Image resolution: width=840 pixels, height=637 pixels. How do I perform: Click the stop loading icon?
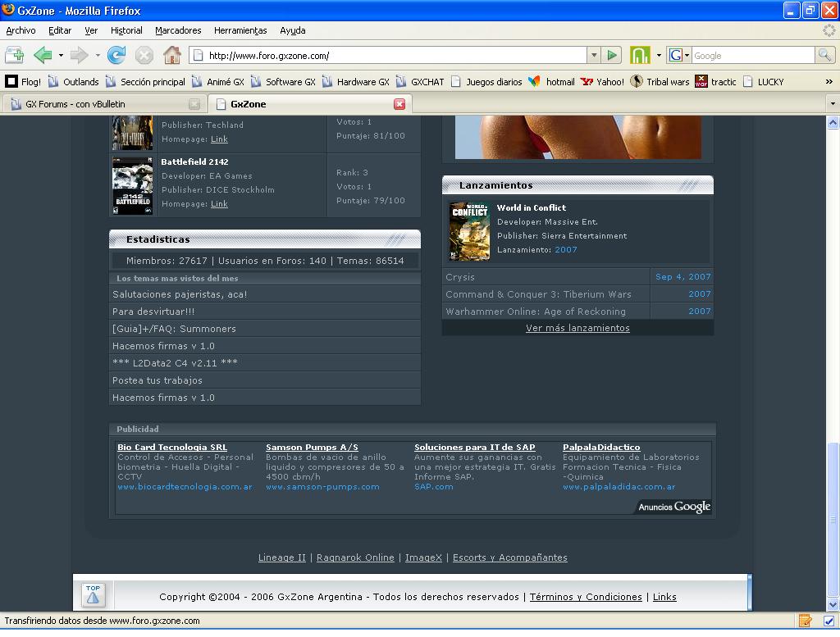click(144, 55)
